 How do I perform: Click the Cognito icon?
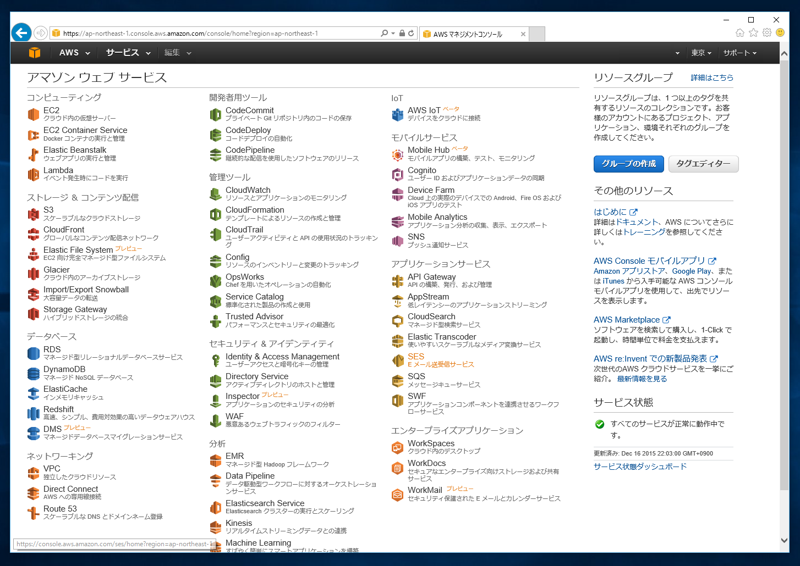click(397, 175)
